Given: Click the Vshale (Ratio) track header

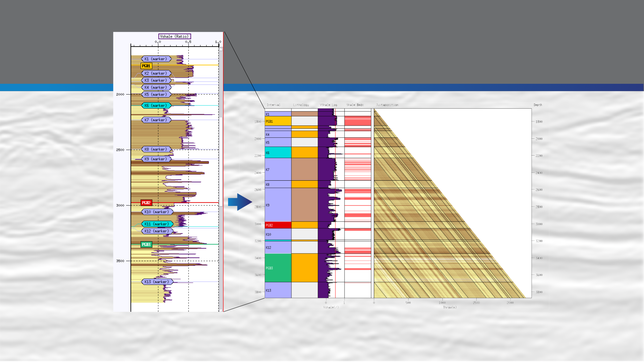Looking at the screenshot, I should (174, 37).
